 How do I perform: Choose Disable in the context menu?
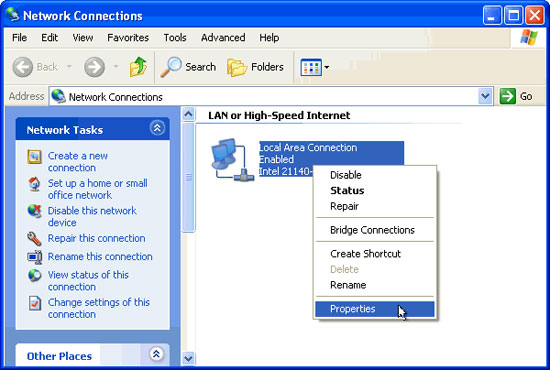[375, 175]
